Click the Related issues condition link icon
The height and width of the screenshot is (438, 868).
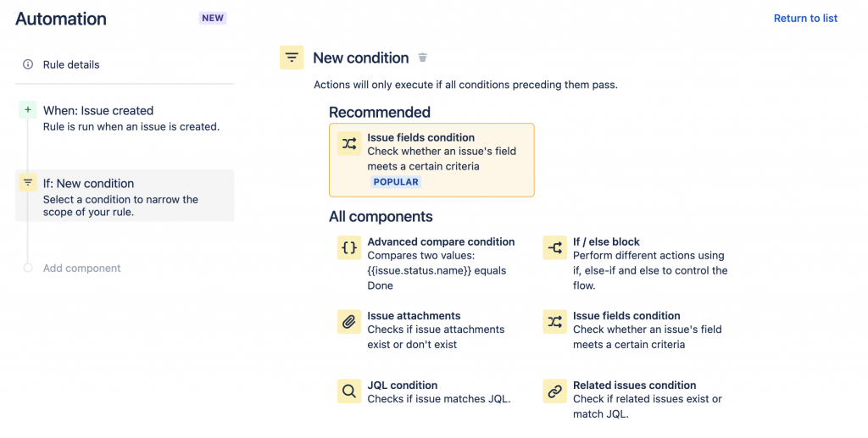point(555,391)
